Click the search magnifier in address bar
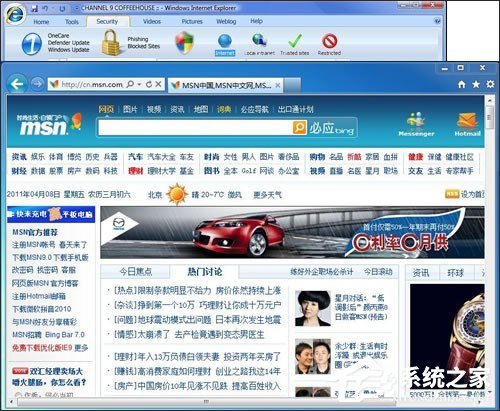This screenshot has width=500, height=411. pos(130,84)
